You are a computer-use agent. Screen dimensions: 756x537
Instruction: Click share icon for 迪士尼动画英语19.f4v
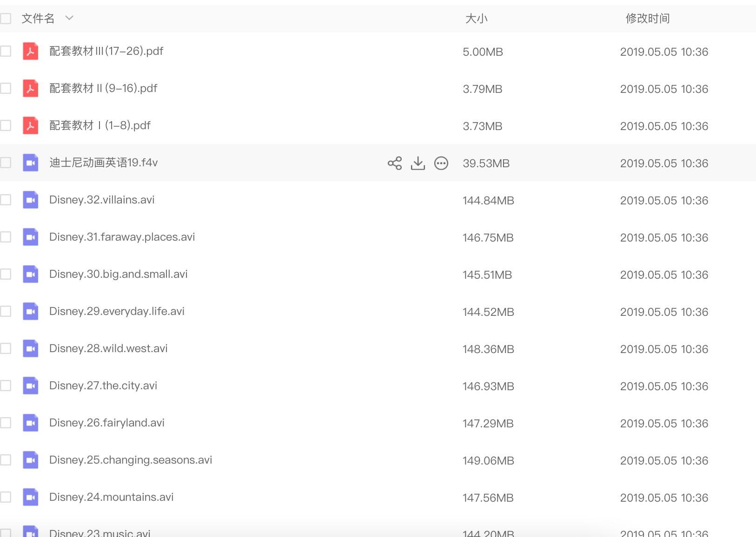[394, 163]
